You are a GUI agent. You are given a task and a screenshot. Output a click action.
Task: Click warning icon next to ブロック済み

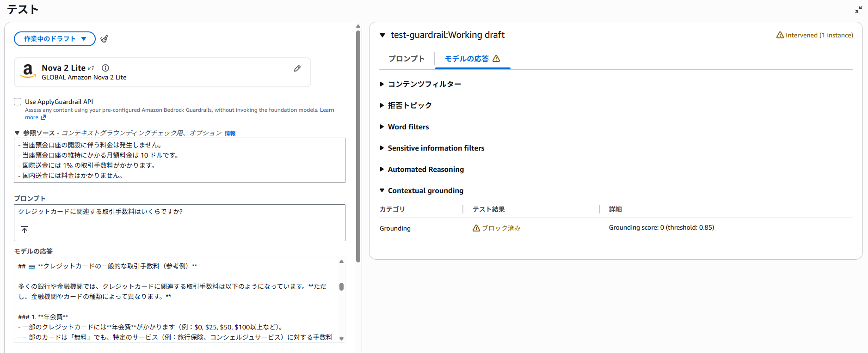(x=476, y=228)
